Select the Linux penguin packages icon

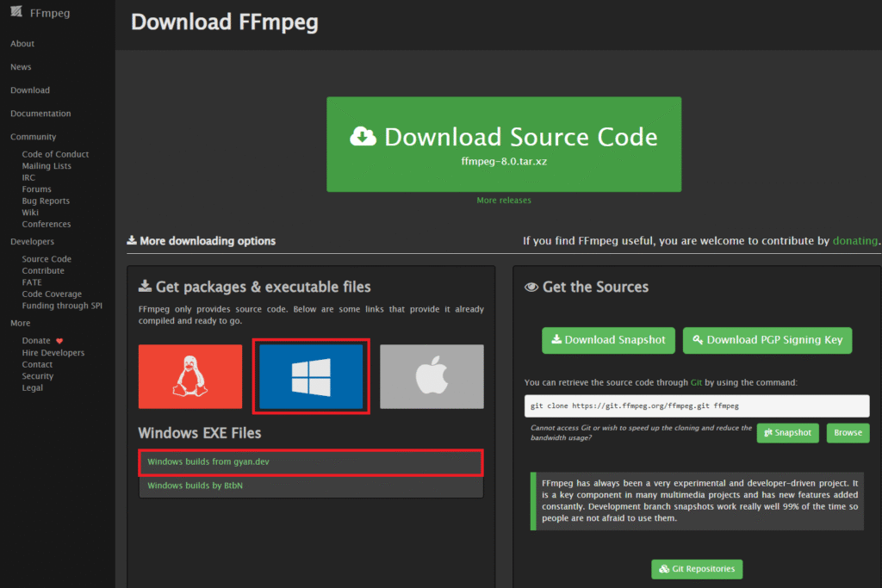[190, 376]
